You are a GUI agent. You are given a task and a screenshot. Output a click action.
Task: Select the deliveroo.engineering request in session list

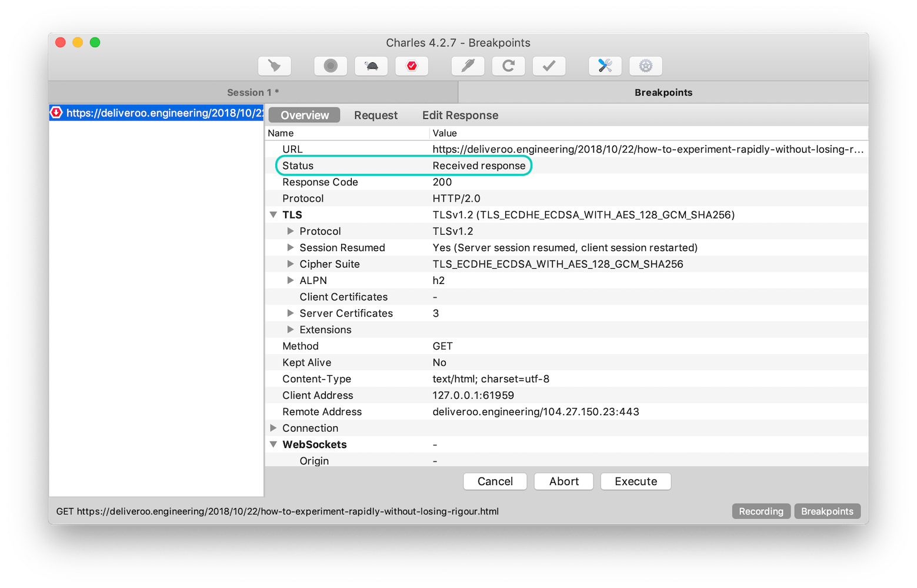156,113
